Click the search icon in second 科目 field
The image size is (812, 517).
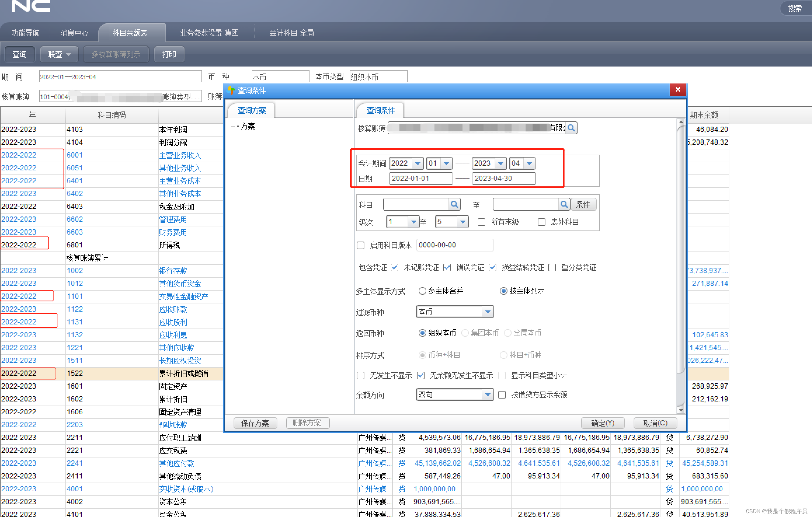click(564, 204)
